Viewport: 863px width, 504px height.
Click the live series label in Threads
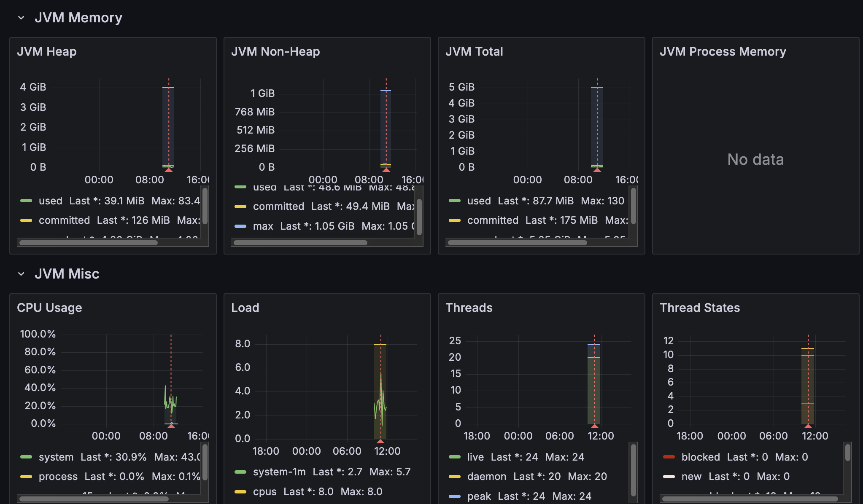475,457
